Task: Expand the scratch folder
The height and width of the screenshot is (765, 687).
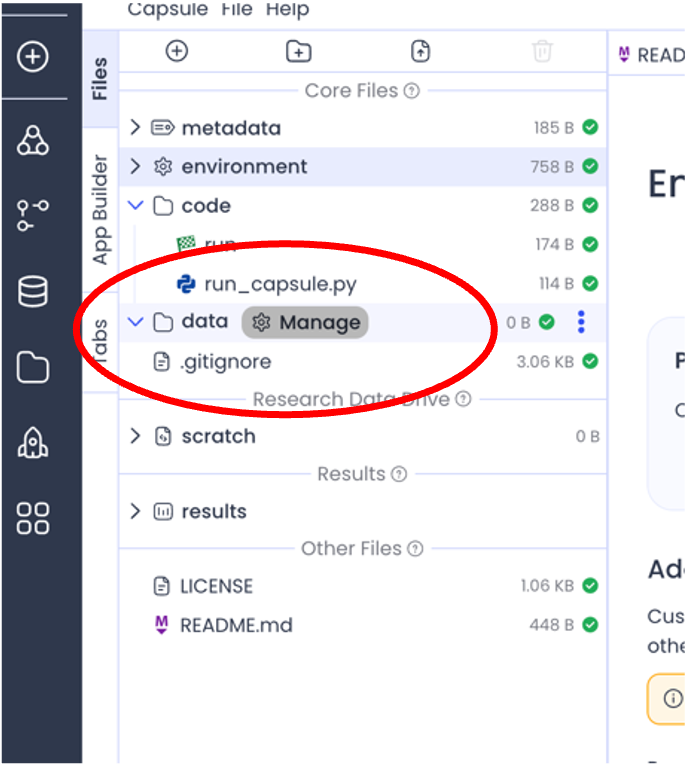Action: (136, 436)
